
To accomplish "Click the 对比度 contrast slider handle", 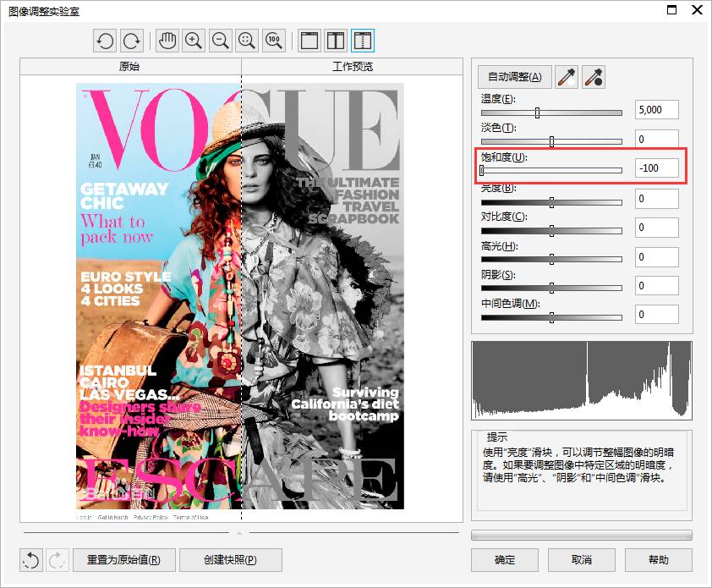I will point(551,231).
